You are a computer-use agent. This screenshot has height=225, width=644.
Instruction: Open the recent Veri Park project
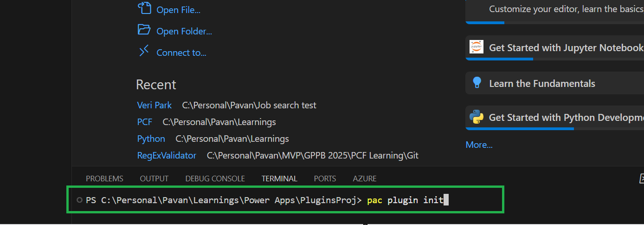[x=154, y=105]
